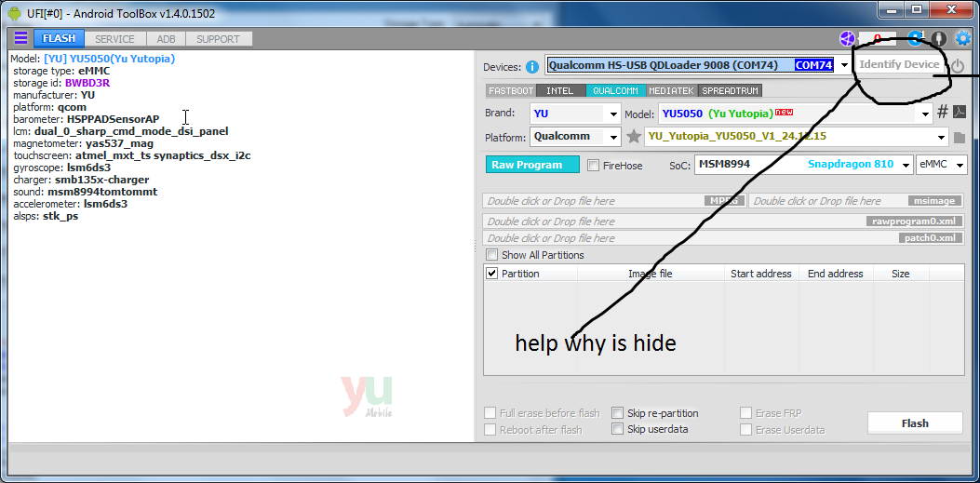This screenshot has height=483, width=980.
Task: Select the MEDIATEK platform tab
Action: (x=672, y=90)
